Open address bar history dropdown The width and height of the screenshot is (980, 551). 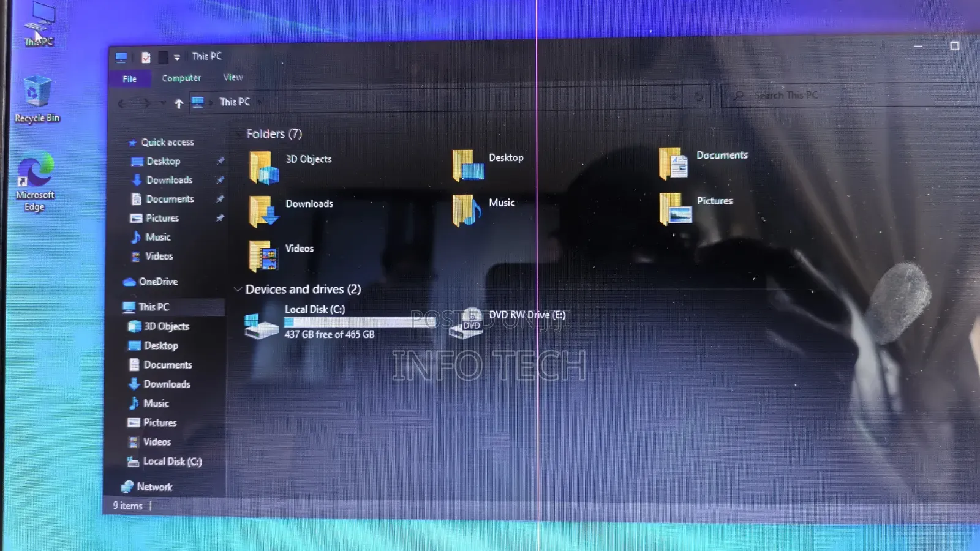tap(674, 97)
